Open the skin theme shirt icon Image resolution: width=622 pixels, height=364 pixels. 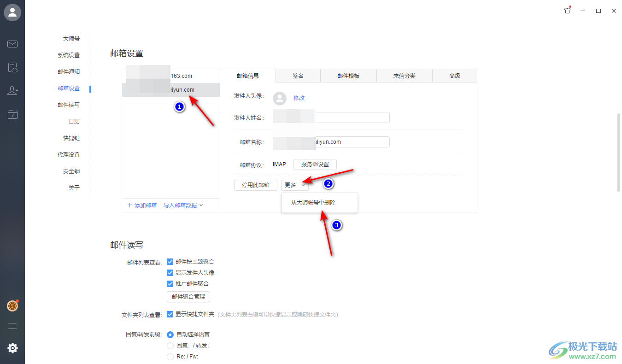(x=568, y=10)
